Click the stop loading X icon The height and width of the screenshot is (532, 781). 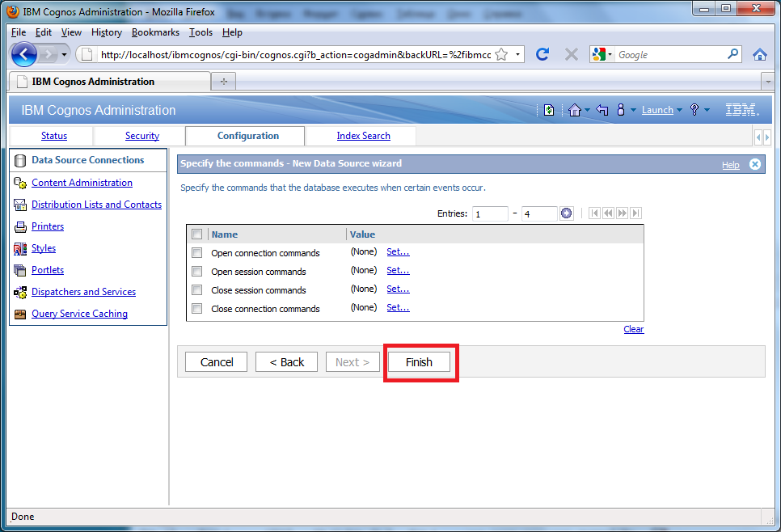point(572,54)
